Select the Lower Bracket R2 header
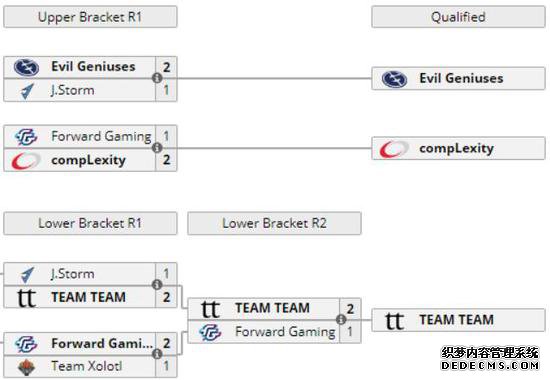Viewport: 550px width, 380px height. [274, 223]
